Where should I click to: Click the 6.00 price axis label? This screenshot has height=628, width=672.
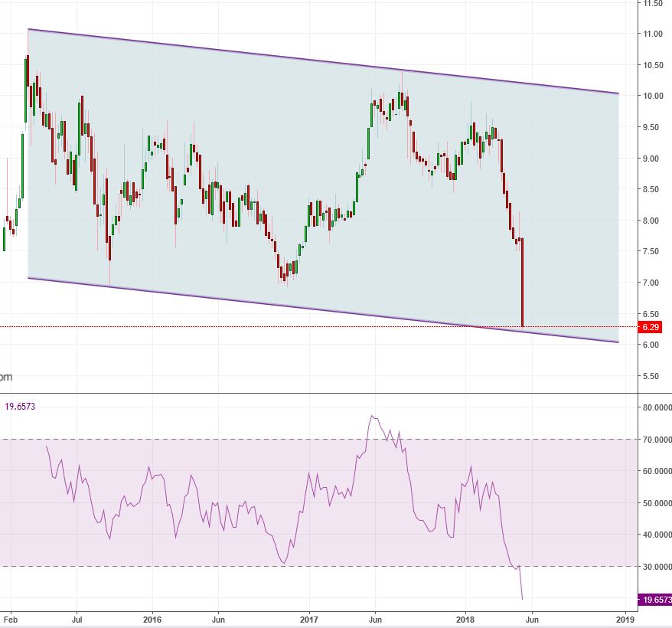click(651, 345)
